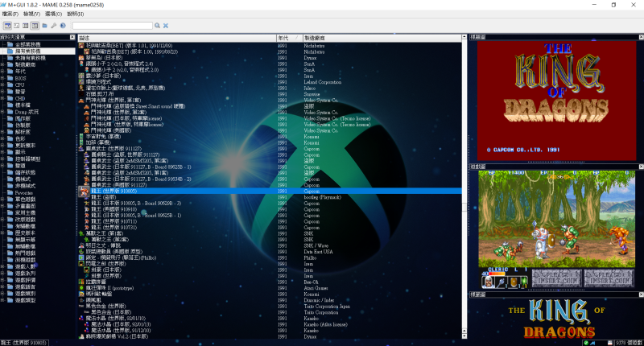This screenshot has height=346, width=644.
Task: Expand the BIOS folder node
Action: pos(2,78)
